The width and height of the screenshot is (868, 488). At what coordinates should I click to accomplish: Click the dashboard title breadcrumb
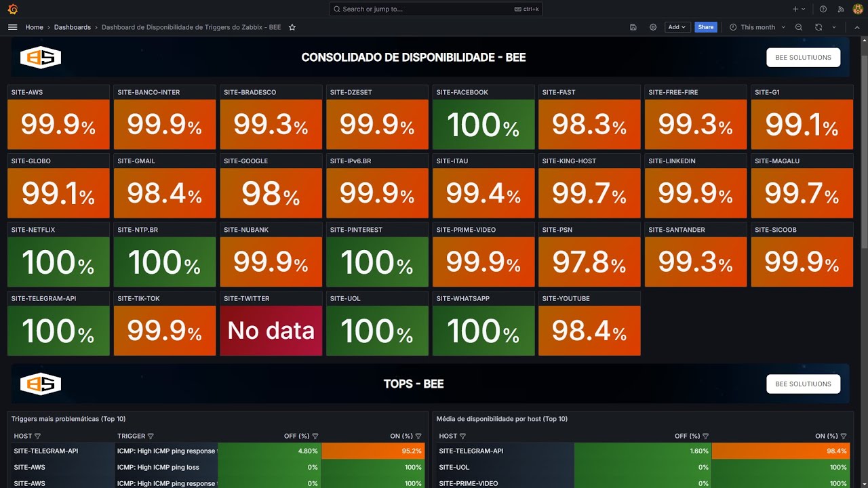tap(191, 27)
